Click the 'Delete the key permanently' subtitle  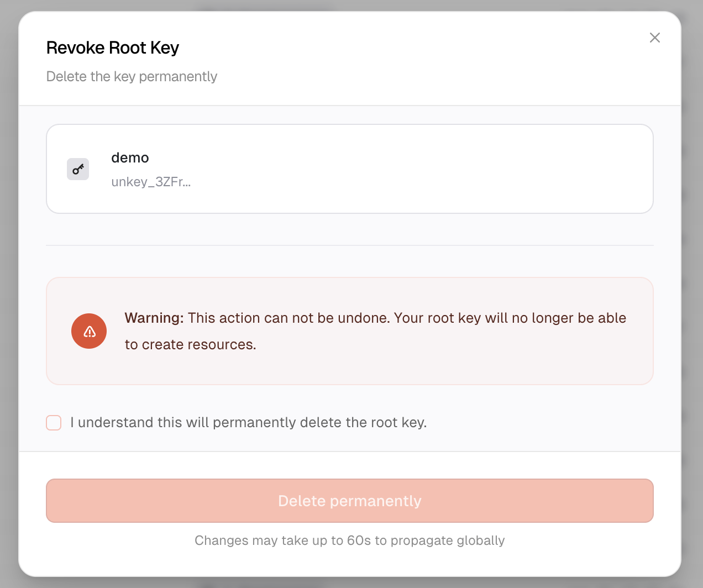(132, 76)
